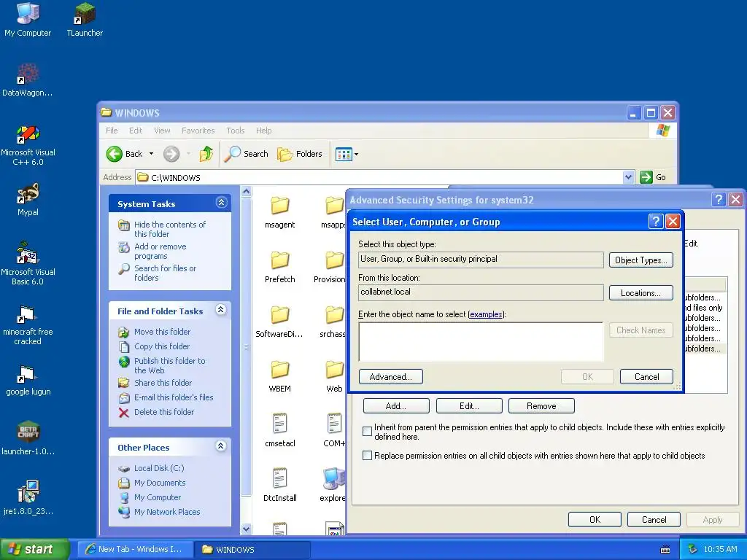Click OK in Advanced Security Settings
The width and height of the screenshot is (747, 560).
pos(595,519)
